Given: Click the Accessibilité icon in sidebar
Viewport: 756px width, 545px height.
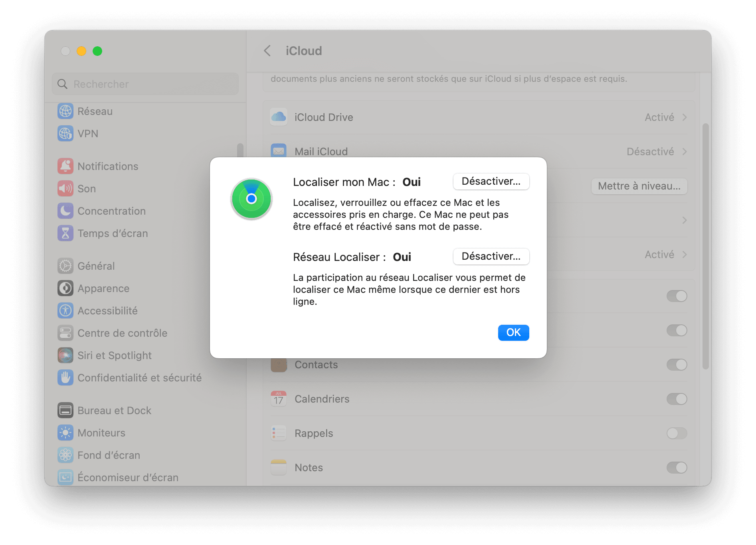Looking at the screenshot, I should click(x=65, y=310).
